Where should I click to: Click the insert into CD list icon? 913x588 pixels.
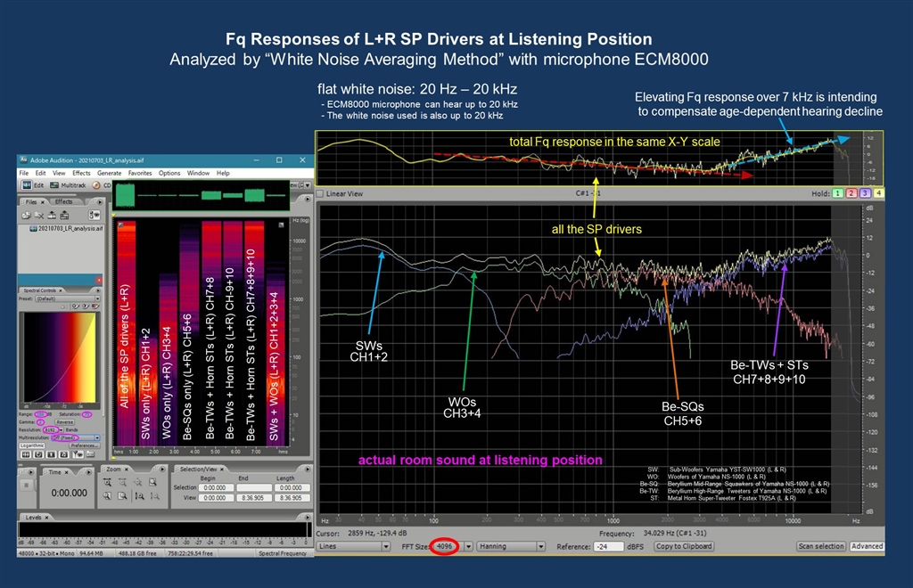[x=64, y=216]
